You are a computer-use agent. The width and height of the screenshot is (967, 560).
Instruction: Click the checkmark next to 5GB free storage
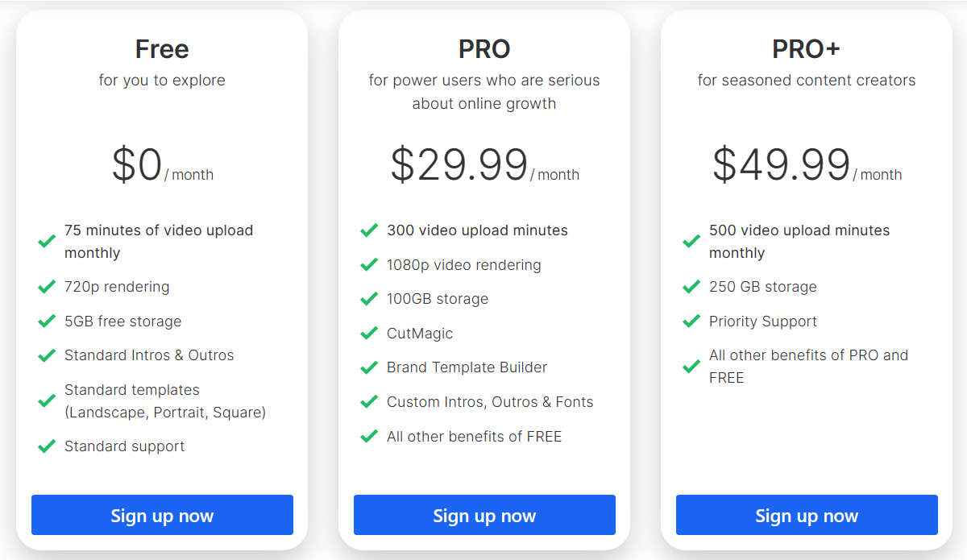[x=47, y=321]
